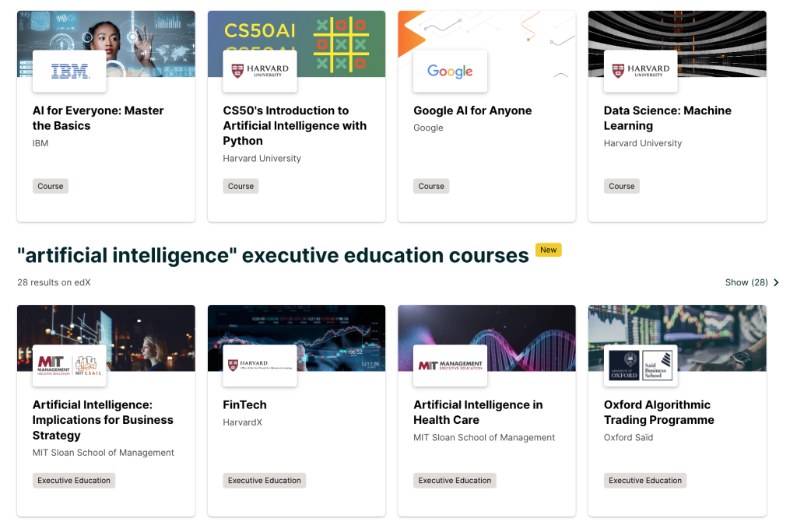Click the MIT Management CSAIL logo
This screenshot has height=532, width=797.
(x=70, y=366)
